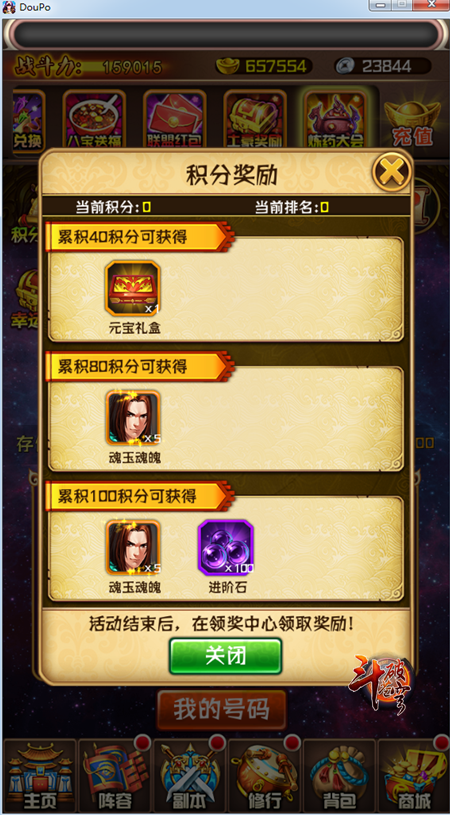Tap the purple 进阶石 reward icon

pyautogui.click(x=226, y=547)
